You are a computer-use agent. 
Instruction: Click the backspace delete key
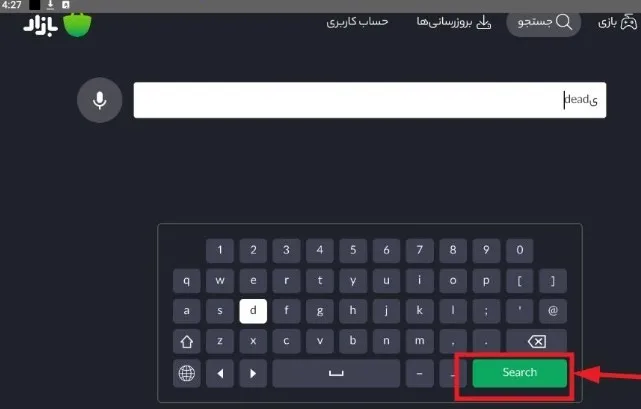(x=536, y=341)
